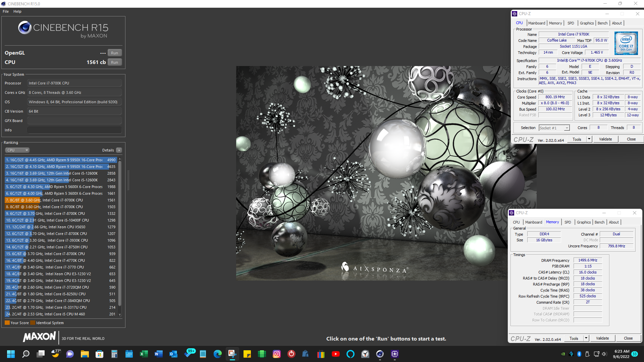Switch to Bench tab in bottom CPU-Z window

click(599, 222)
